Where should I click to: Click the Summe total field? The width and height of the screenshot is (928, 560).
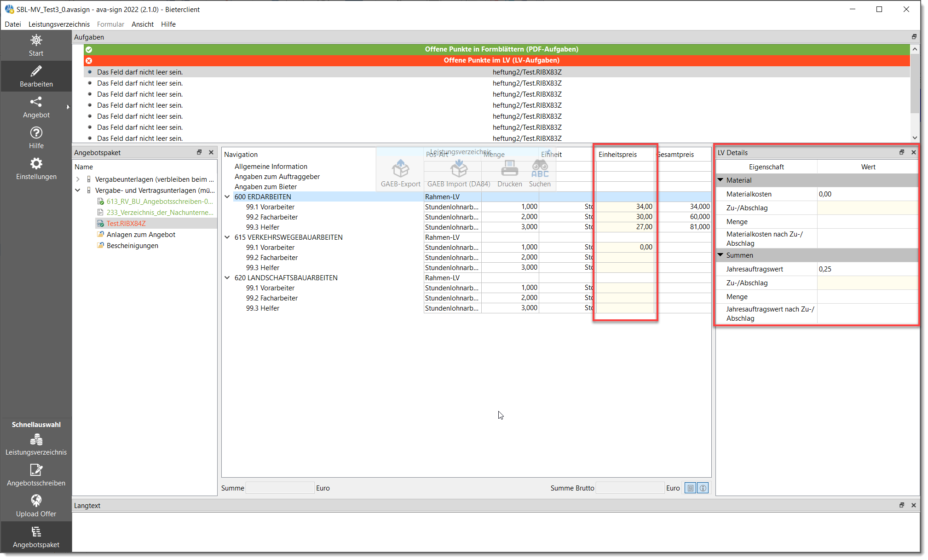pos(280,488)
